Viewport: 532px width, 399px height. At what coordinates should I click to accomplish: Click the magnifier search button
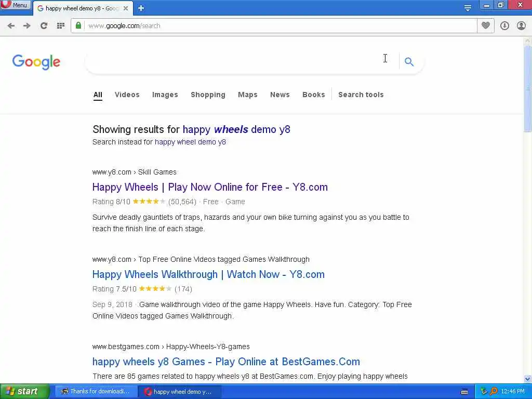click(x=409, y=62)
